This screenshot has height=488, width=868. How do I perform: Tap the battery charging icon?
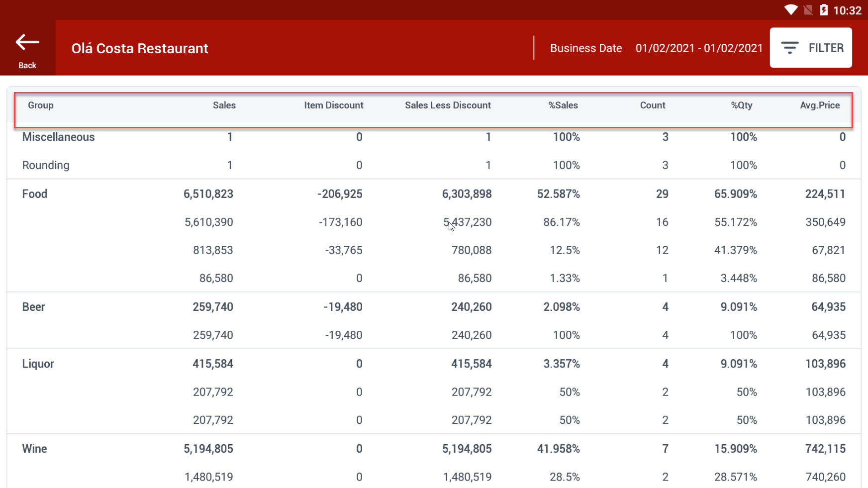point(824,10)
